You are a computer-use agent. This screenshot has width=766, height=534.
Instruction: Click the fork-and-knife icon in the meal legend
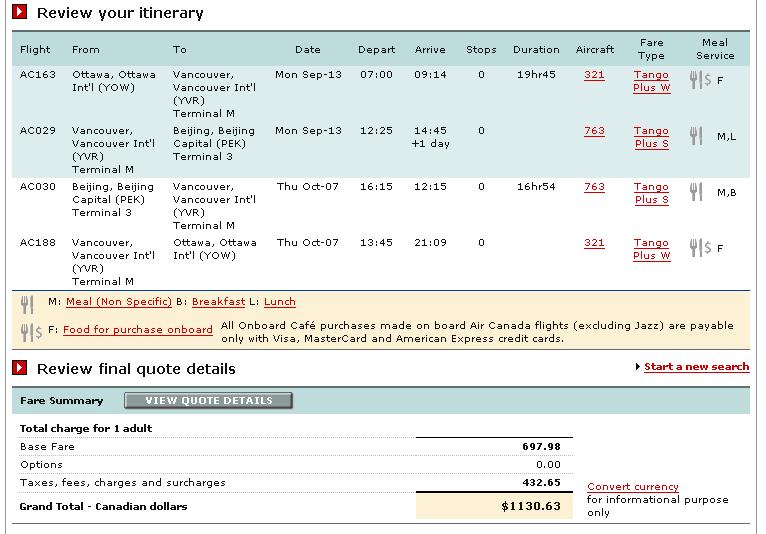point(27,304)
